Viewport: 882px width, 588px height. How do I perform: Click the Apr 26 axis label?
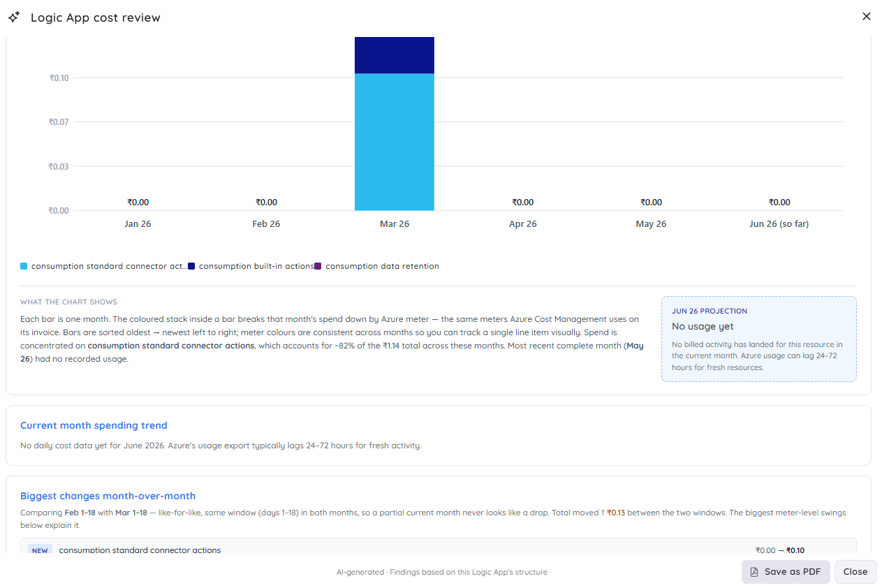pyautogui.click(x=523, y=224)
